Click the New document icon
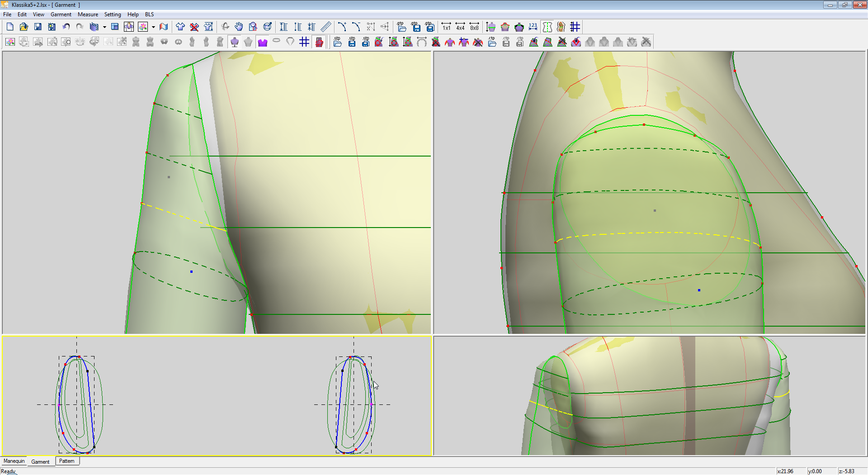 coord(10,27)
